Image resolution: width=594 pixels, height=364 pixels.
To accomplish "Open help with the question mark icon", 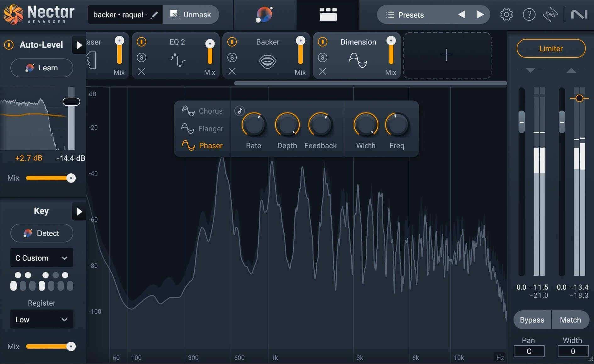I will pos(529,14).
